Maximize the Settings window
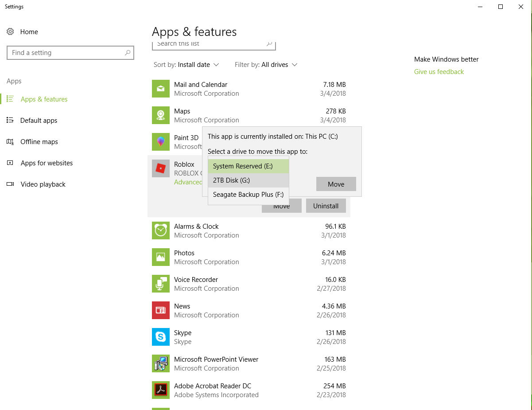The height and width of the screenshot is (410, 532). (x=501, y=7)
